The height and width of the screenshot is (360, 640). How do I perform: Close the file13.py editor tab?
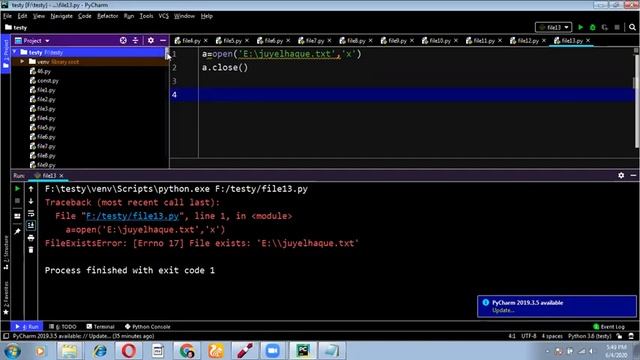tap(588, 40)
